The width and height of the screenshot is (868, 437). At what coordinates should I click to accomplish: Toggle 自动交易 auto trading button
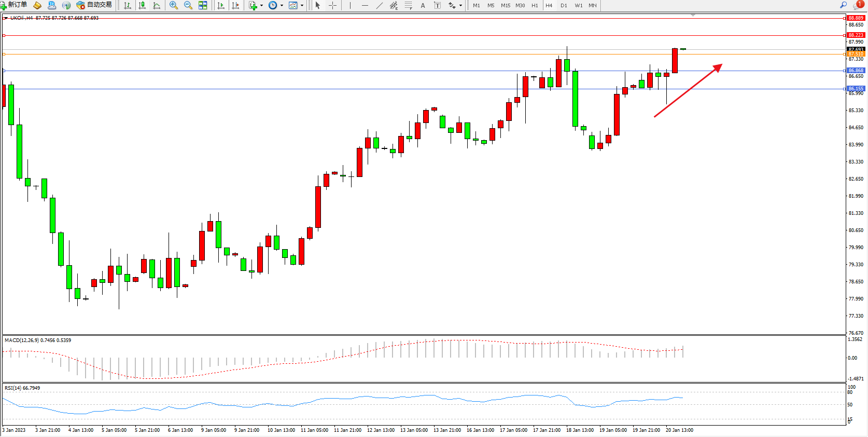pyautogui.click(x=94, y=5)
